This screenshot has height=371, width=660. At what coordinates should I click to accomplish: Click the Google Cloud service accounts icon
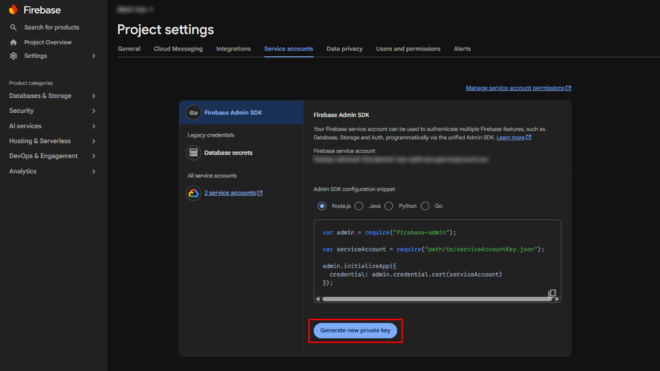click(x=193, y=193)
